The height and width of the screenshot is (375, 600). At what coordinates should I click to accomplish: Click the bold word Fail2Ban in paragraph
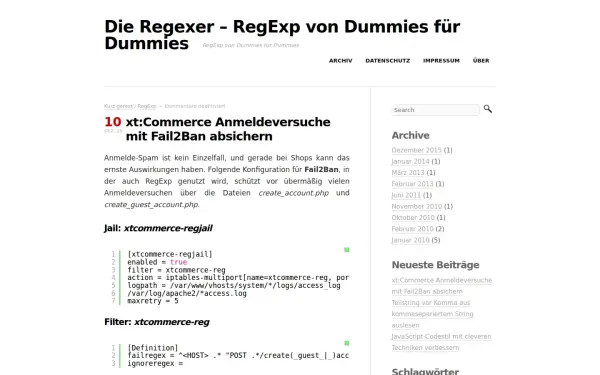[321, 170]
